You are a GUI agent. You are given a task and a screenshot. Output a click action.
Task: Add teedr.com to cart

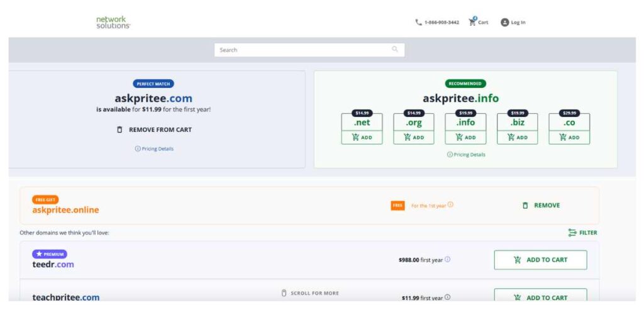(x=540, y=260)
